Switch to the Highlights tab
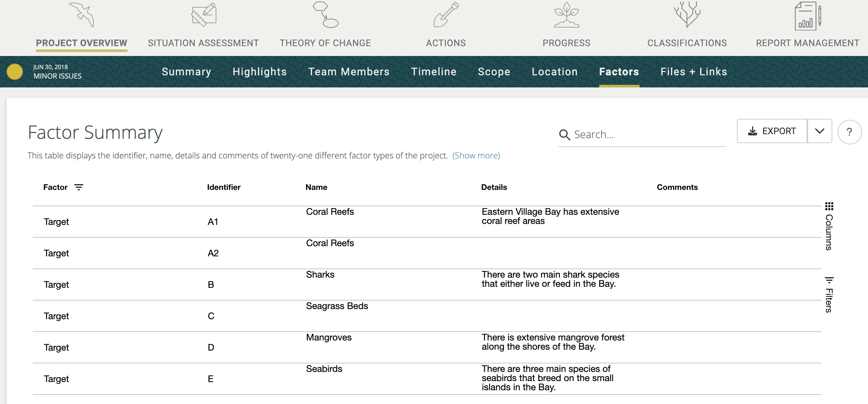 coord(260,71)
